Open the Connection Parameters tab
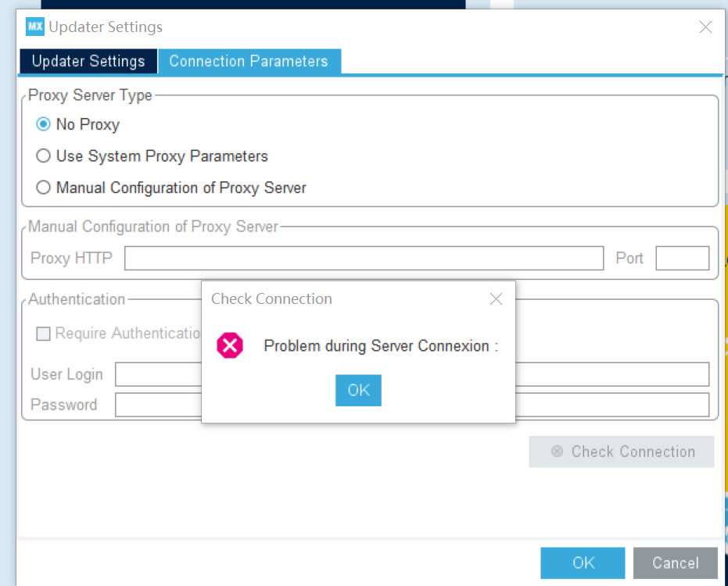Viewport: 728px width, 586px height. tap(249, 61)
